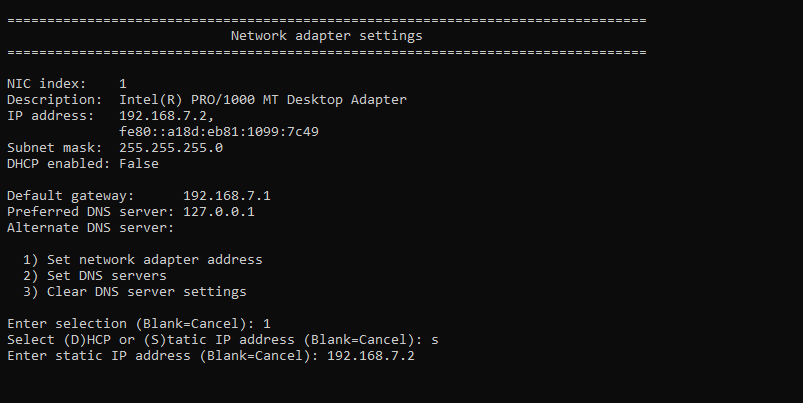Click the subnet mask 255.255.255.0

point(171,147)
